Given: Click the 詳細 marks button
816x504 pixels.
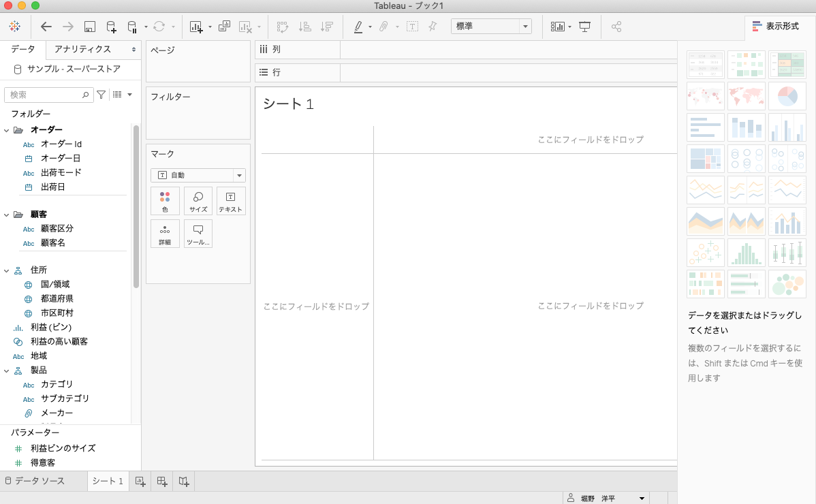Looking at the screenshot, I should pos(165,234).
